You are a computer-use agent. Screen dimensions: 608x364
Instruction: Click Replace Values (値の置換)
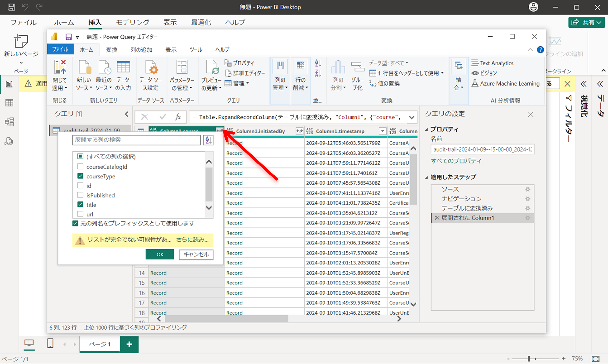[385, 83]
